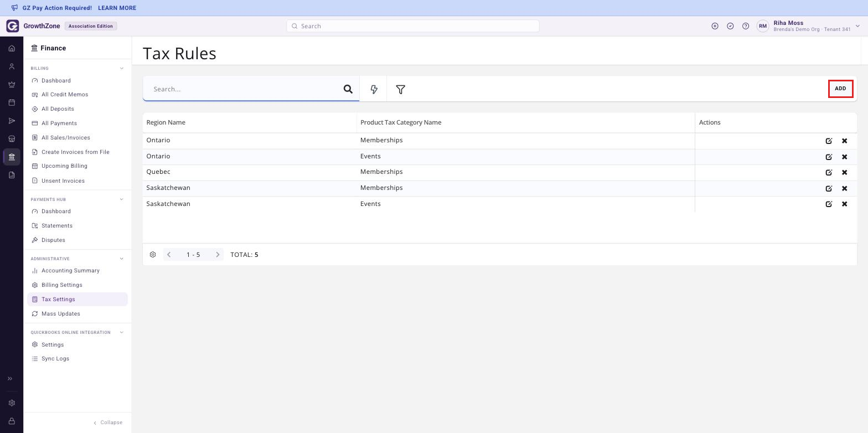The width and height of the screenshot is (868, 433).
Task: Open the Riha Moss account dropdown
Action: 857,26
